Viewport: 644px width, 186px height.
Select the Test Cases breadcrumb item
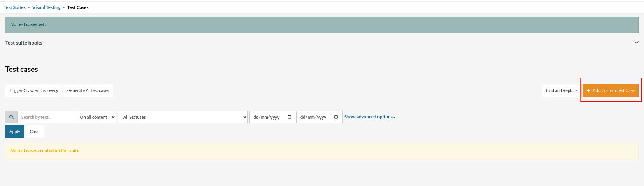[x=78, y=7]
